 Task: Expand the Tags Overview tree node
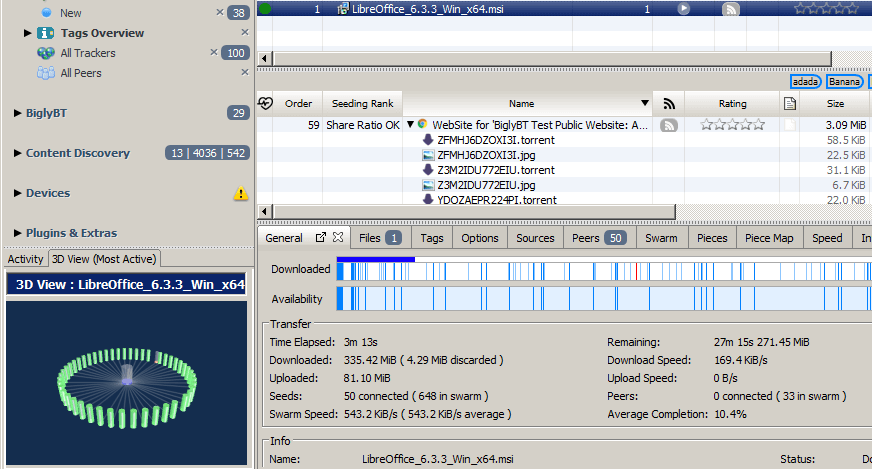coord(27,33)
